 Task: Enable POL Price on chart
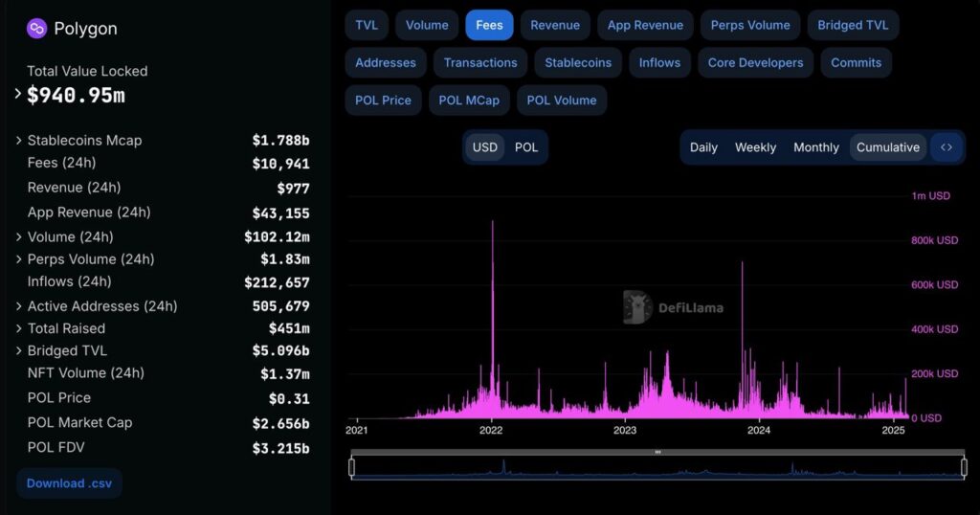(x=383, y=100)
